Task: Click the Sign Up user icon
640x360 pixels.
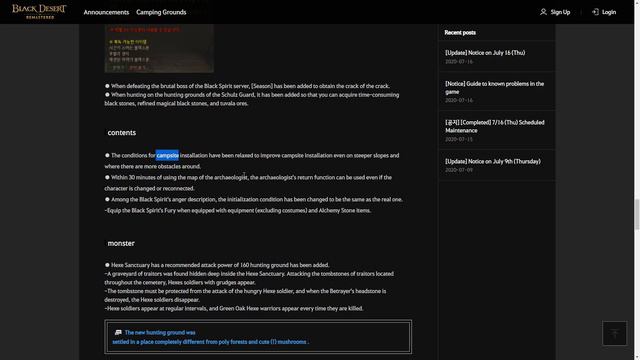Action: tap(543, 12)
